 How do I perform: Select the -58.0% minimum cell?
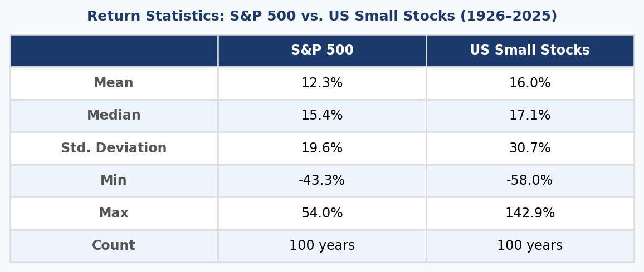point(530,181)
